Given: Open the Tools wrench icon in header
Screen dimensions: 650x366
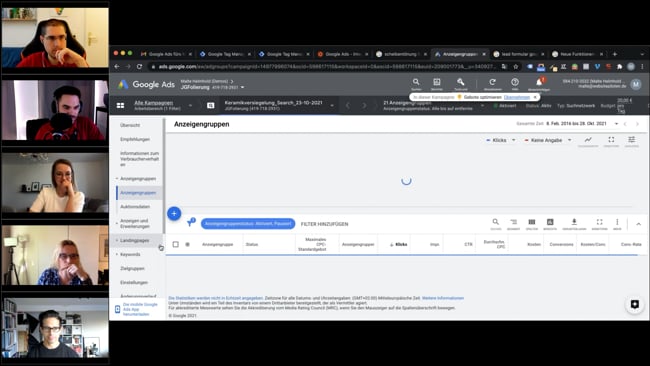Looking at the screenshot, I should [x=461, y=82].
